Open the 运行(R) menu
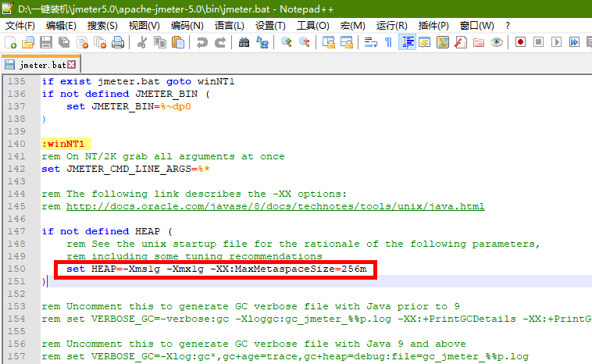 pyautogui.click(x=391, y=26)
